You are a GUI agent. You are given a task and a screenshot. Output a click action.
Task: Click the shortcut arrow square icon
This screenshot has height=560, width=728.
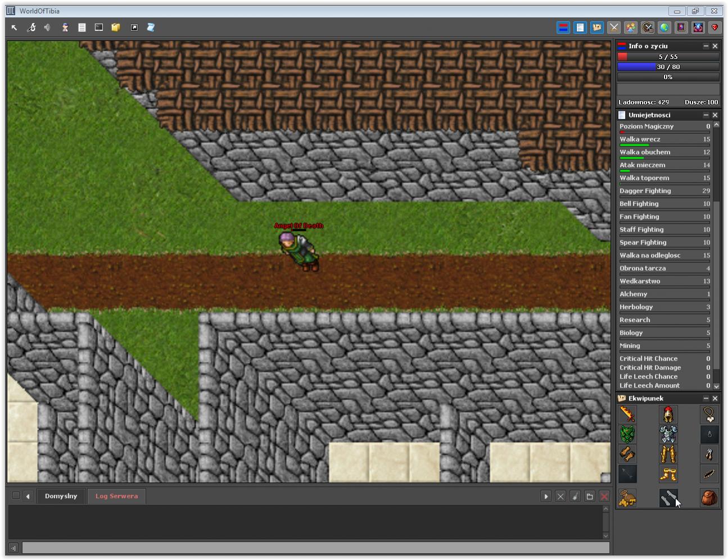(134, 28)
